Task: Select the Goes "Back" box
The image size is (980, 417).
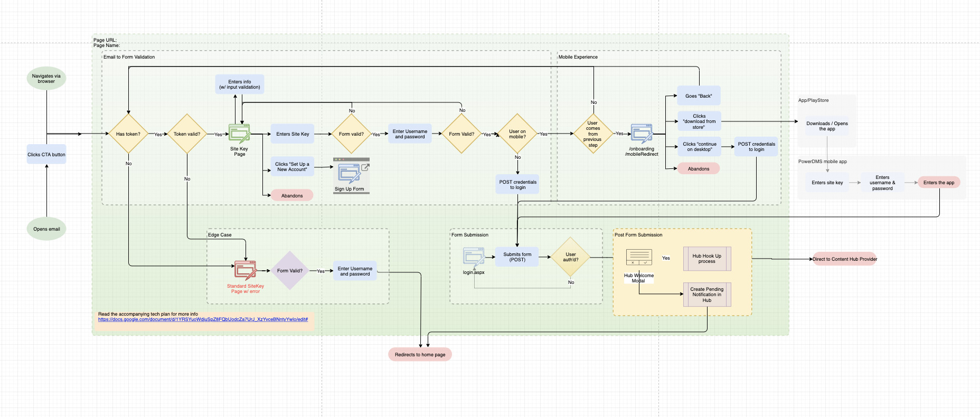Action: [699, 96]
